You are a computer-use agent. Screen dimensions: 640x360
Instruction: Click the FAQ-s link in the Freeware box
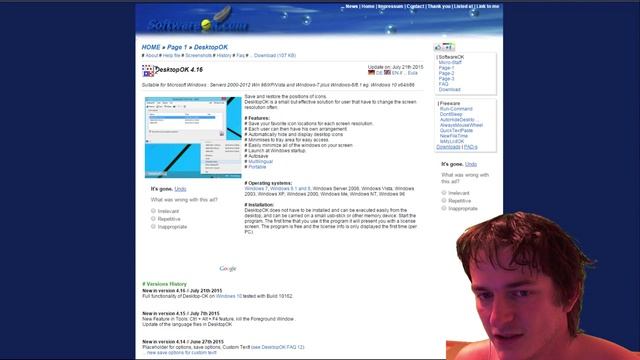(471, 147)
